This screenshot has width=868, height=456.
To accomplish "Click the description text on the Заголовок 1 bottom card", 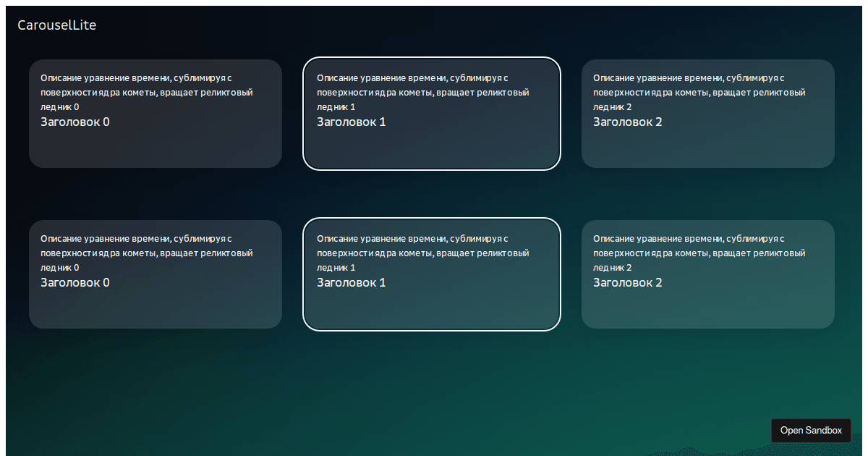I will [422, 253].
